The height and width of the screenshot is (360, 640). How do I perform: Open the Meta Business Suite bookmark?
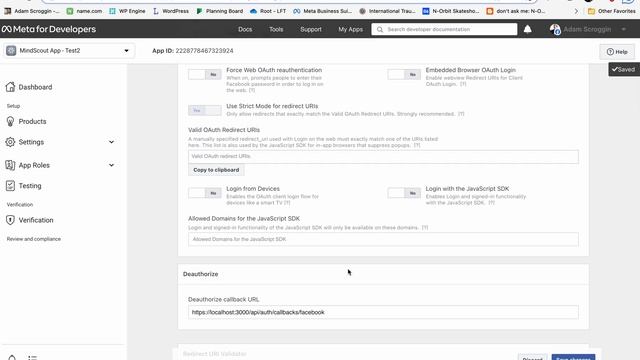point(322,11)
